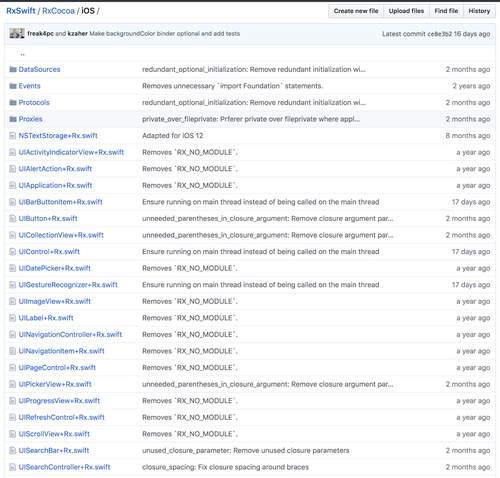
Task: Go up to parent directory (..)
Action: (x=23, y=53)
